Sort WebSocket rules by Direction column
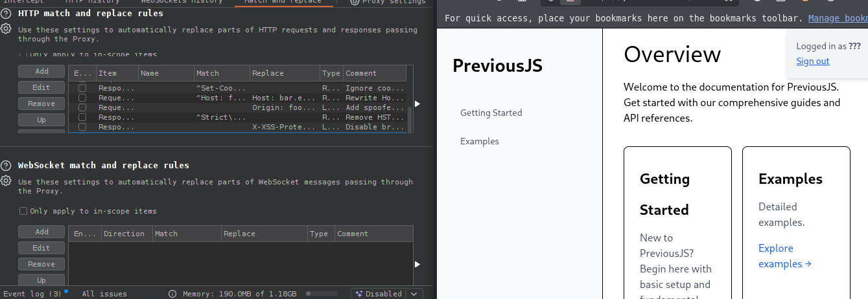This screenshot has width=868, height=299. (126, 234)
